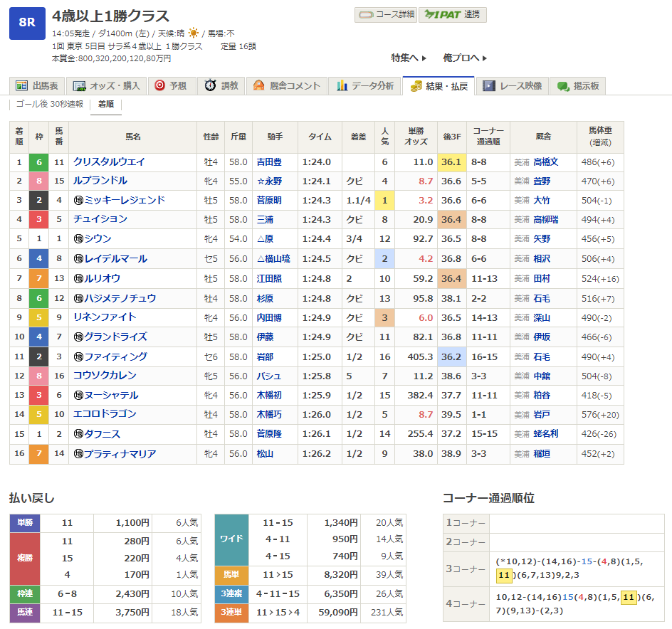Expand the 特集へ menu

409,58
